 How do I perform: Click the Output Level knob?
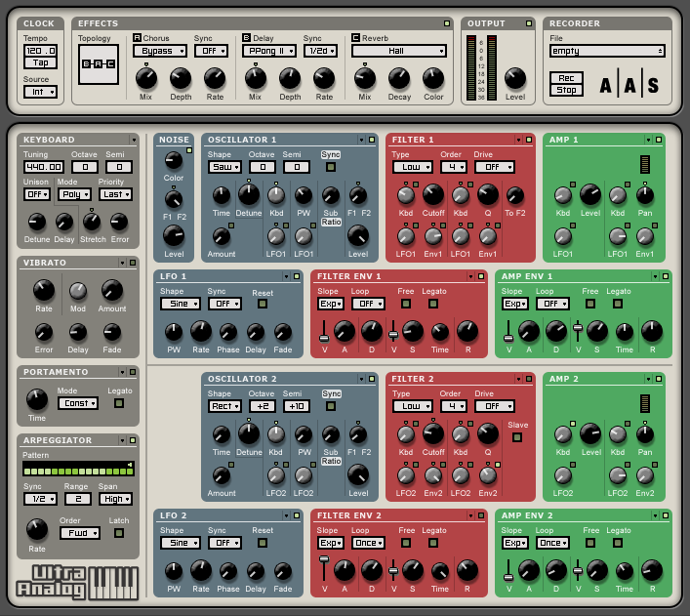click(x=514, y=78)
